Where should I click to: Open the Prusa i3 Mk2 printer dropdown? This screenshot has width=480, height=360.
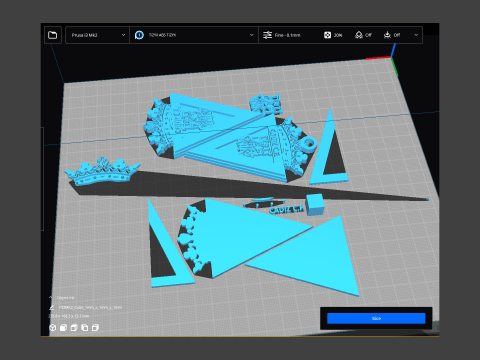97,35
